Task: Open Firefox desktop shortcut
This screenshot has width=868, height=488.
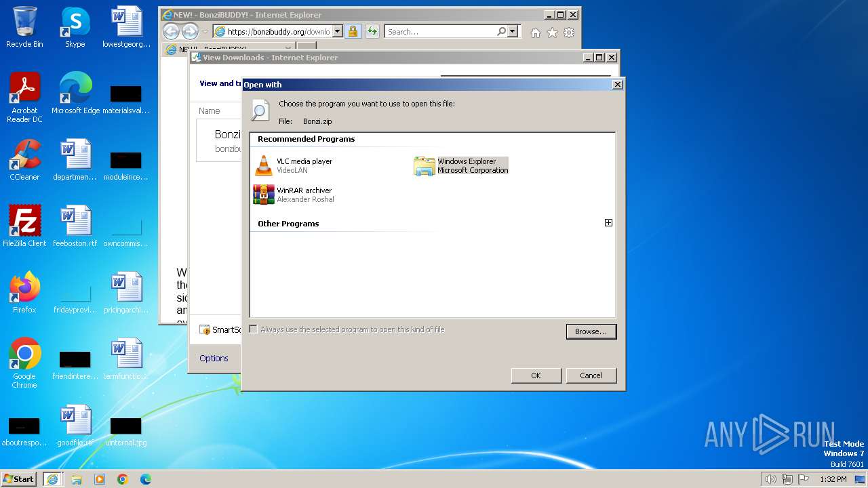Action: point(24,293)
